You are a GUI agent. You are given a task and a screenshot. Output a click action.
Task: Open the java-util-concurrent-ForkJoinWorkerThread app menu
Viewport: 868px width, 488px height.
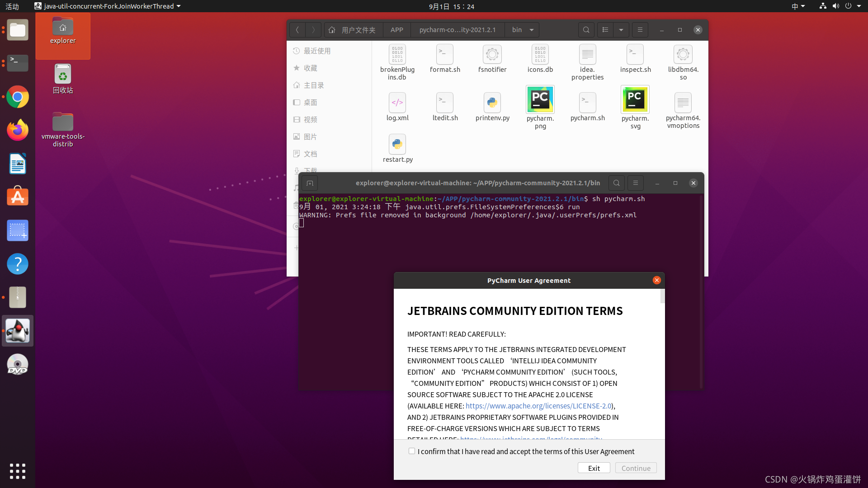pyautogui.click(x=108, y=6)
